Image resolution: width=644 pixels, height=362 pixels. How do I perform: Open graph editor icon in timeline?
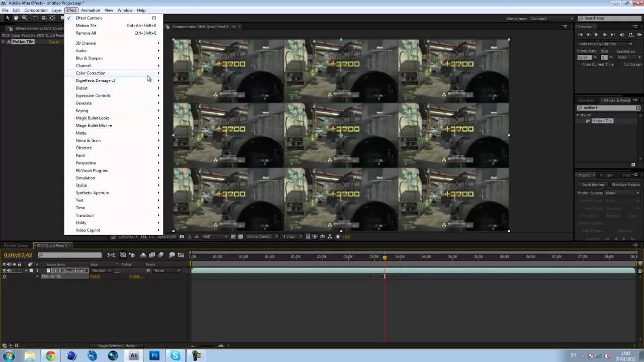pos(181,255)
